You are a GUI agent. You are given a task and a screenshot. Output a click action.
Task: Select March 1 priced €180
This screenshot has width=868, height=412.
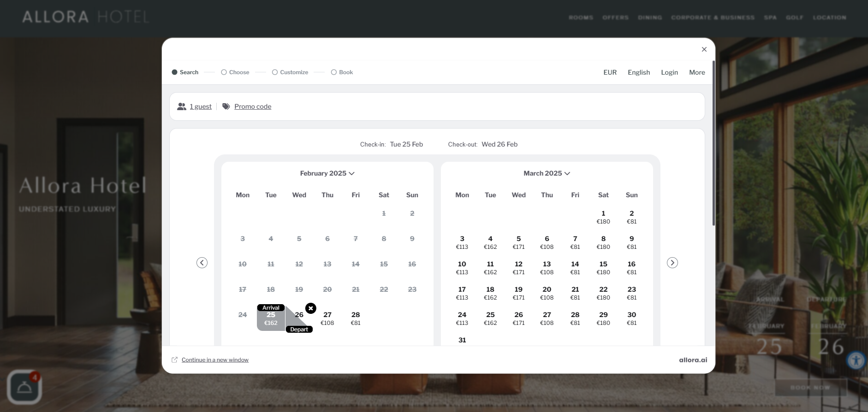[x=603, y=217]
